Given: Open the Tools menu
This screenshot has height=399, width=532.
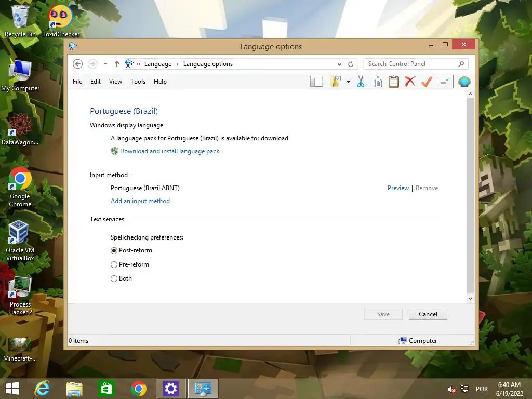Looking at the screenshot, I should tap(138, 82).
